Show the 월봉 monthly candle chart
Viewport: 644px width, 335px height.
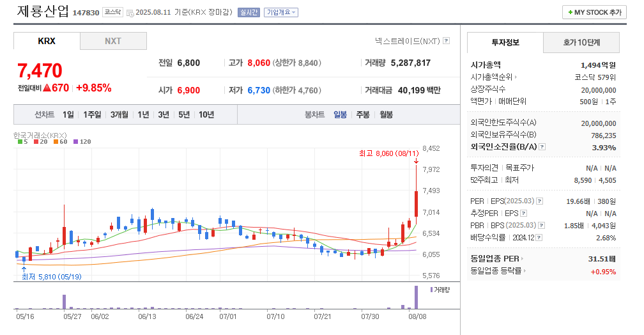386,114
